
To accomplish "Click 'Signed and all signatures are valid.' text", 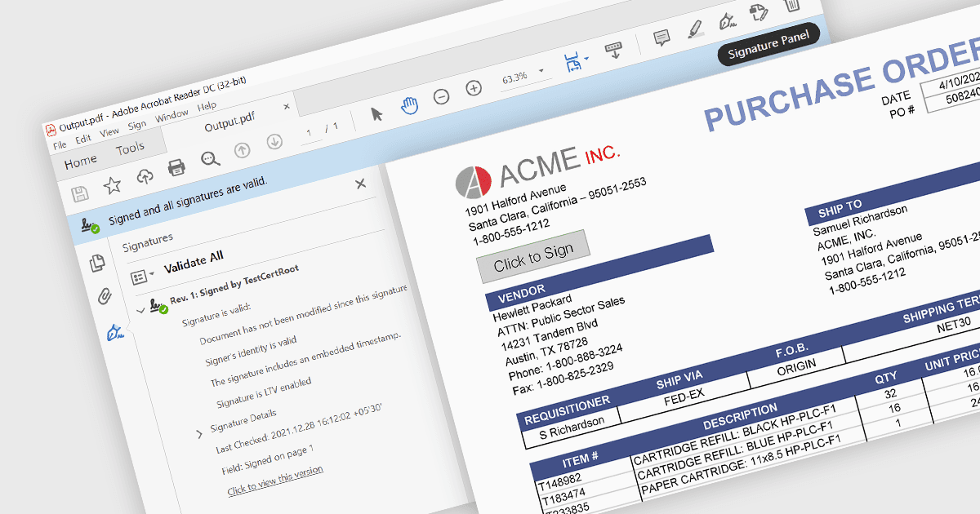I will pyautogui.click(x=188, y=201).
